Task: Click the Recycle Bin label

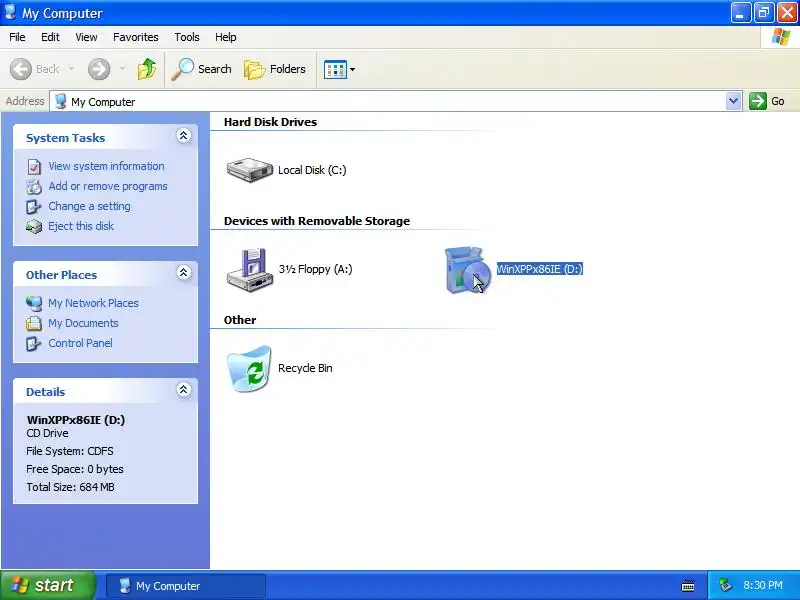Action: [305, 368]
